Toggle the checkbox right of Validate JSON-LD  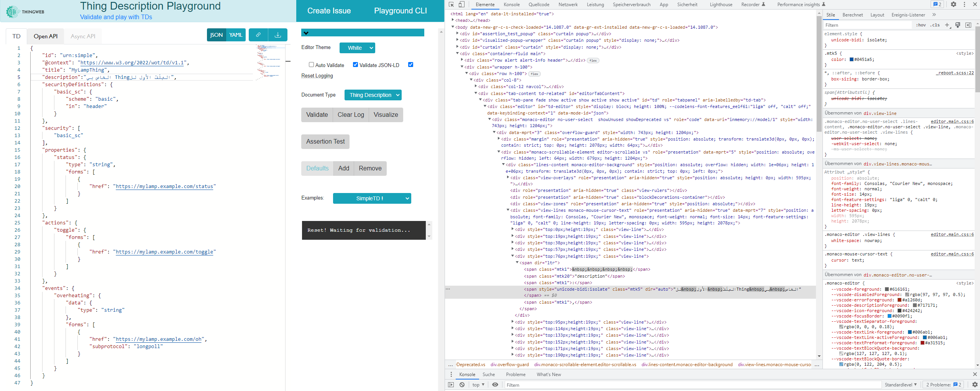[x=410, y=65]
